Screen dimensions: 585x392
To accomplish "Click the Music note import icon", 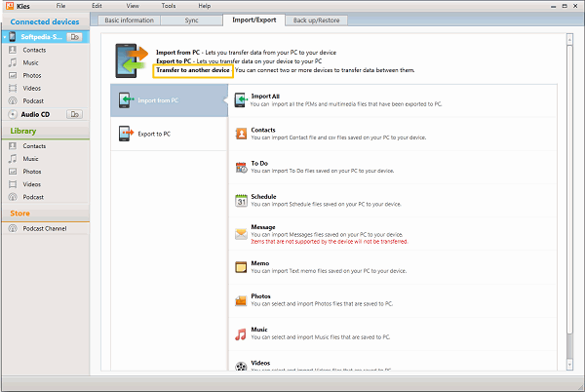I will tap(240, 333).
